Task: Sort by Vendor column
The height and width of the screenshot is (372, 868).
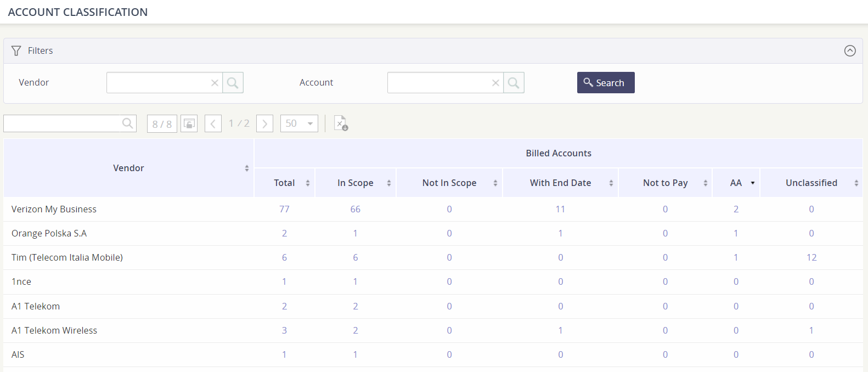Action: pyautogui.click(x=247, y=168)
